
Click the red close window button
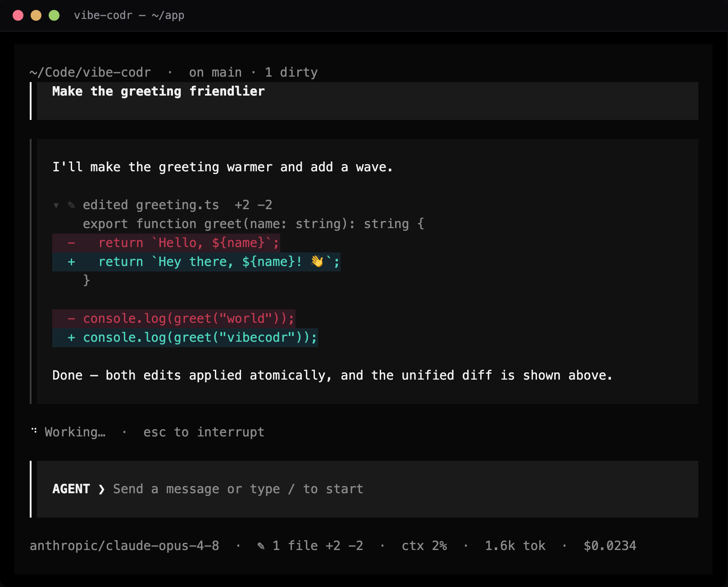click(x=18, y=15)
